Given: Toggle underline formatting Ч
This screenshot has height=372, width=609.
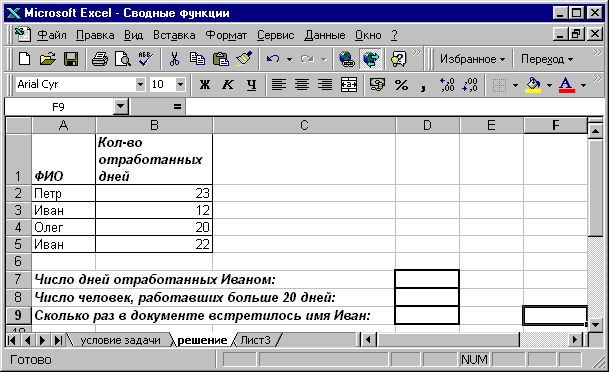Looking at the screenshot, I should coord(251,84).
